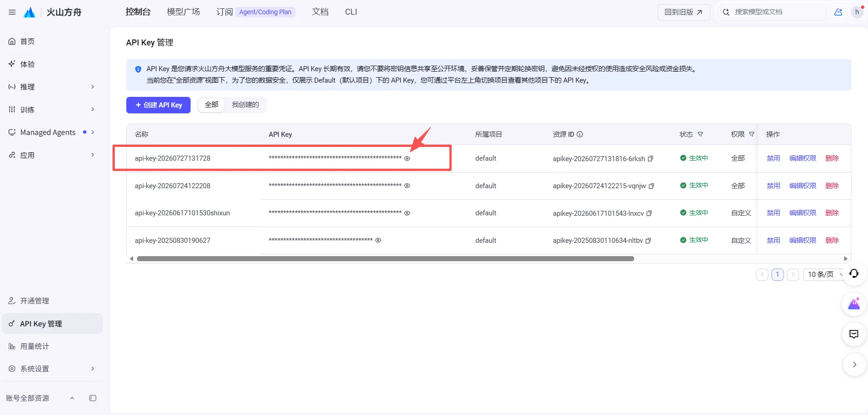This screenshot has height=415, width=868.
Task: Reveal the key for api-key-20260617101530shixun
Action: (407, 213)
